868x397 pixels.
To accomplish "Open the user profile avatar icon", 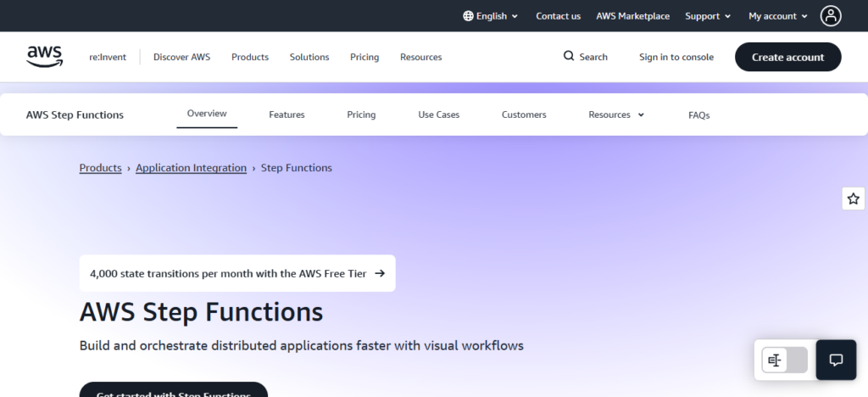I will click(x=831, y=16).
